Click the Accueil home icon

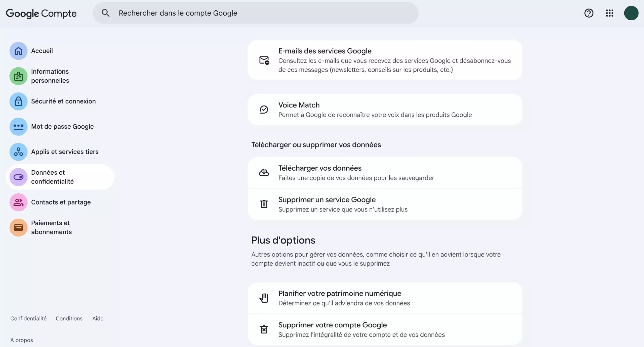pyautogui.click(x=18, y=51)
